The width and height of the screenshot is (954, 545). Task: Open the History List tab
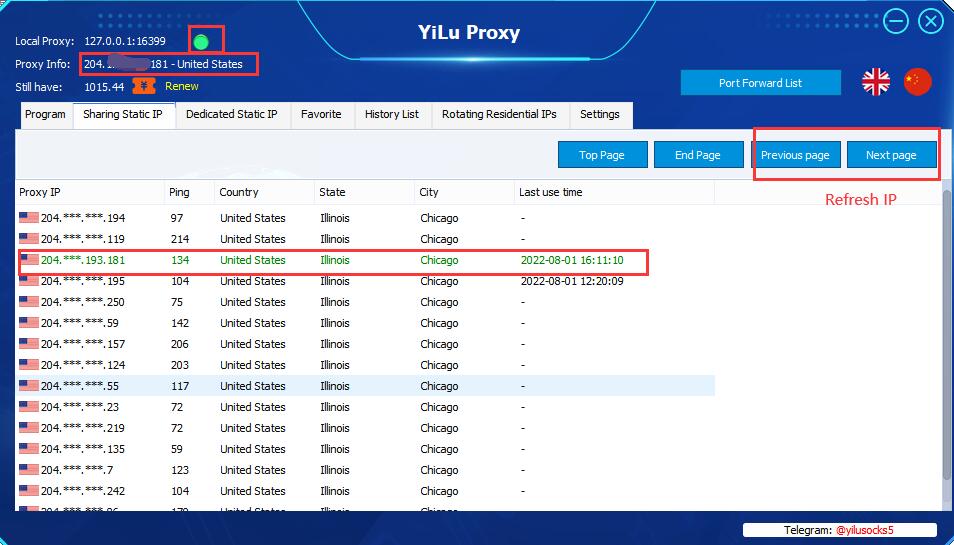coord(392,114)
